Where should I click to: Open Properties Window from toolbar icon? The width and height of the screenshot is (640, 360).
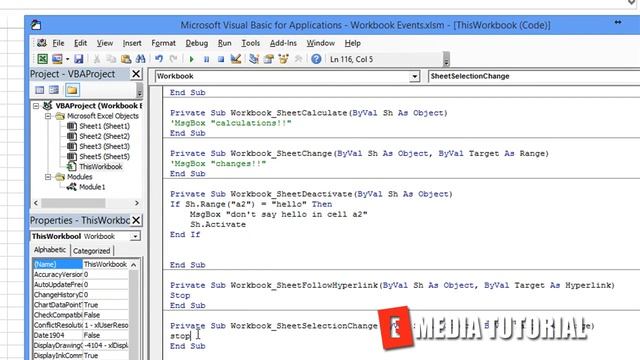(x=269, y=59)
